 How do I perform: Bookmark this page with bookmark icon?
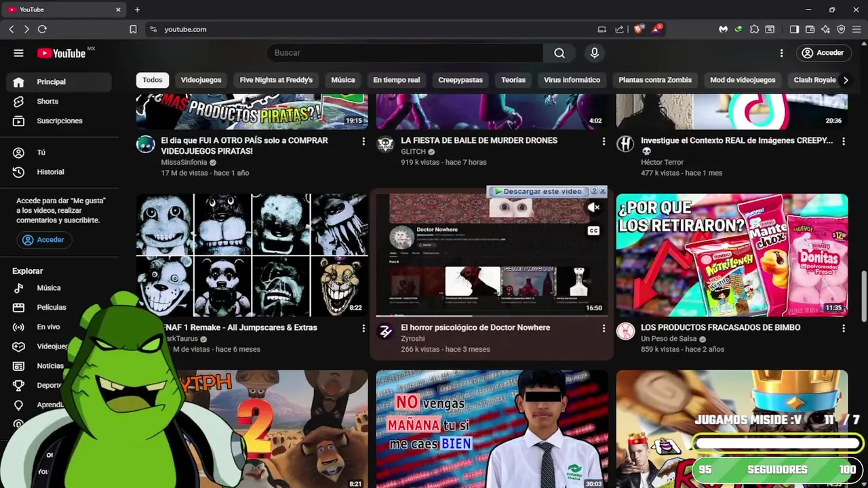coord(133,29)
